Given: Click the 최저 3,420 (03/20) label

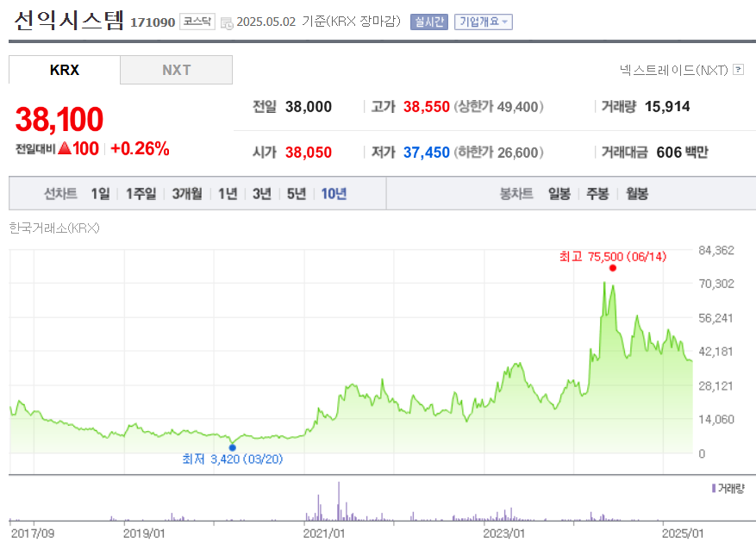Looking at the screenshot, I should tap(233, 459).
